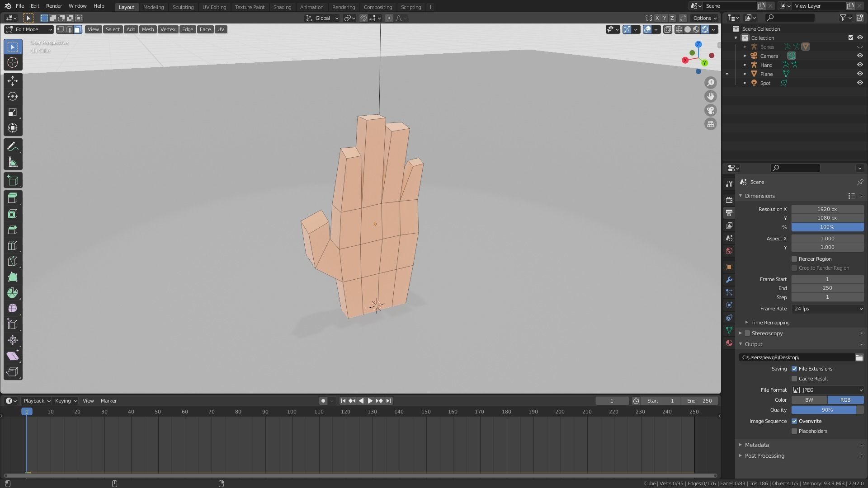Select the Loop Cut tool
Viewport: 868px width, 488px height.
13,245
